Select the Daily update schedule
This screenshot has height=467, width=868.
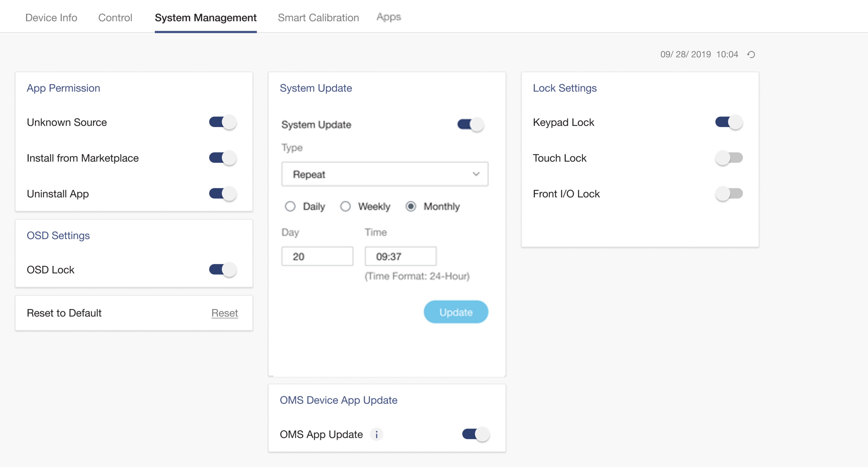pos(290,207)
